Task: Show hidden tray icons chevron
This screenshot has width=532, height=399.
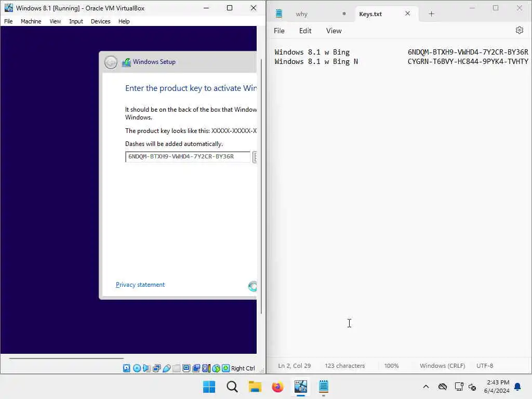Action: [x=426, y=387]
